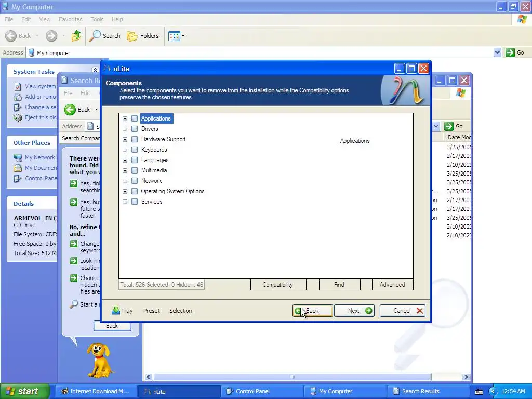Tick the Operating System Options checkbox
532x399 pixels.
click(x=135, y=191)
